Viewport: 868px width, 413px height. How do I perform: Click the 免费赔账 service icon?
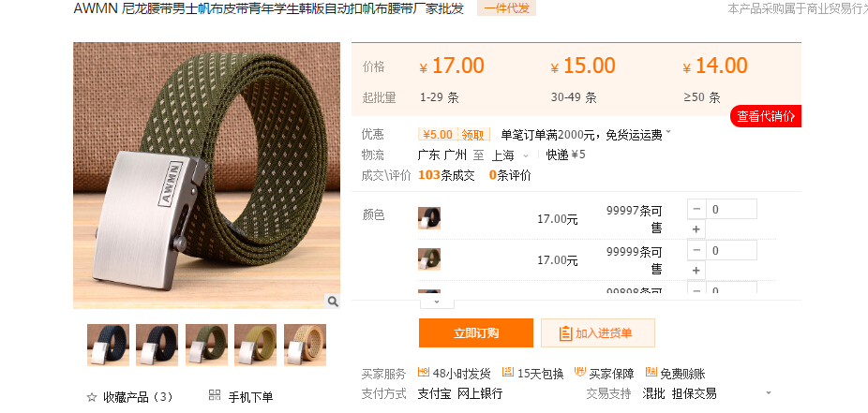coord(651,372)
